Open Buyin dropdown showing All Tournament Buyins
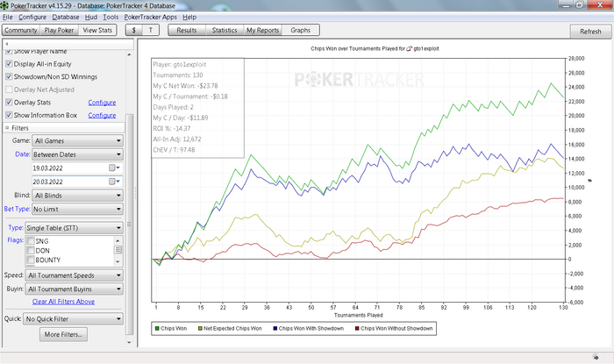 coord(74,289)
